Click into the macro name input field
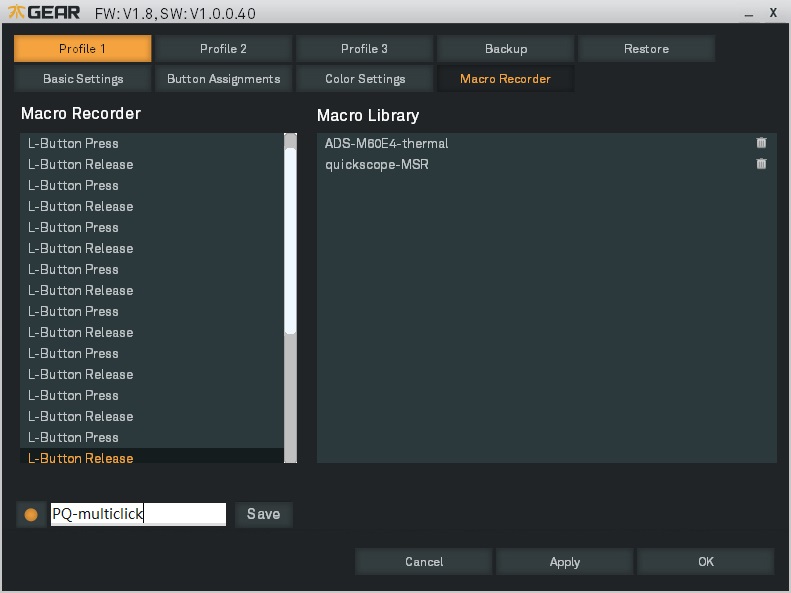 click(x=138, y=514)
